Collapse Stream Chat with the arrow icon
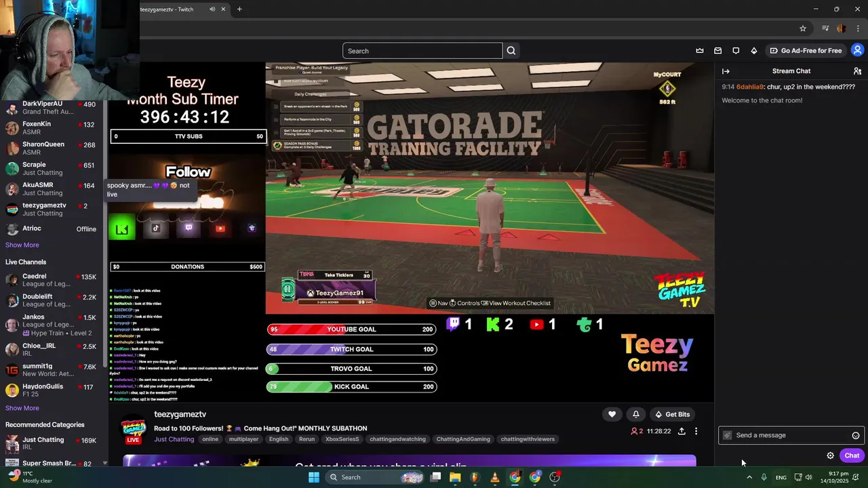Image resolution: width=868 pixels, height=488 pixels. click(x=726, y=71)
